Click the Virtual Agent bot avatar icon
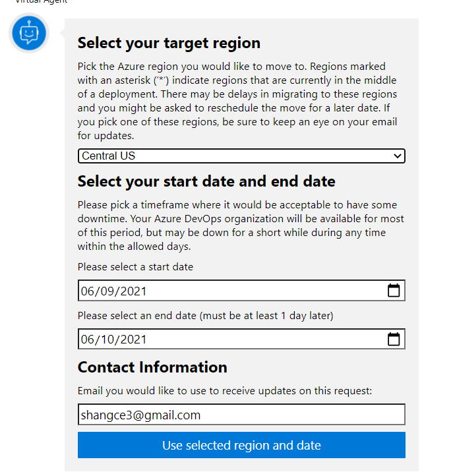The width and height of the screenshot is (453, 476). 29,33
